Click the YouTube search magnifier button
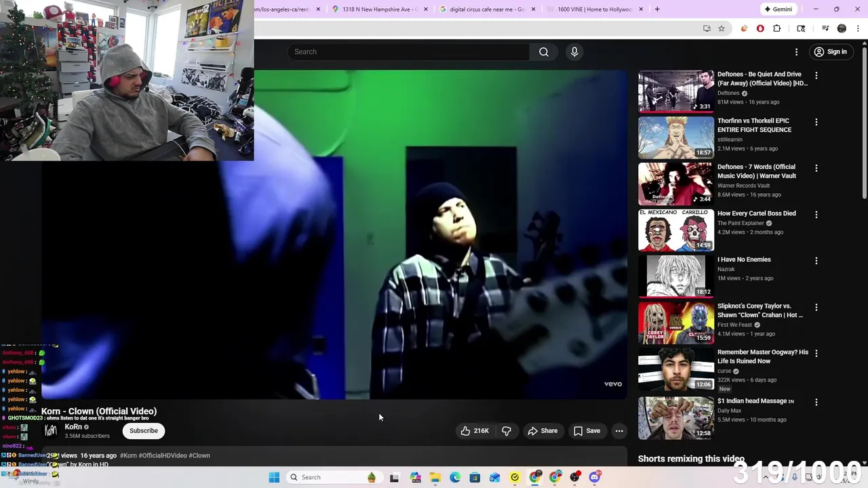Image resolution: width=868 pixels, height=488 pixels. coord(544,52)
